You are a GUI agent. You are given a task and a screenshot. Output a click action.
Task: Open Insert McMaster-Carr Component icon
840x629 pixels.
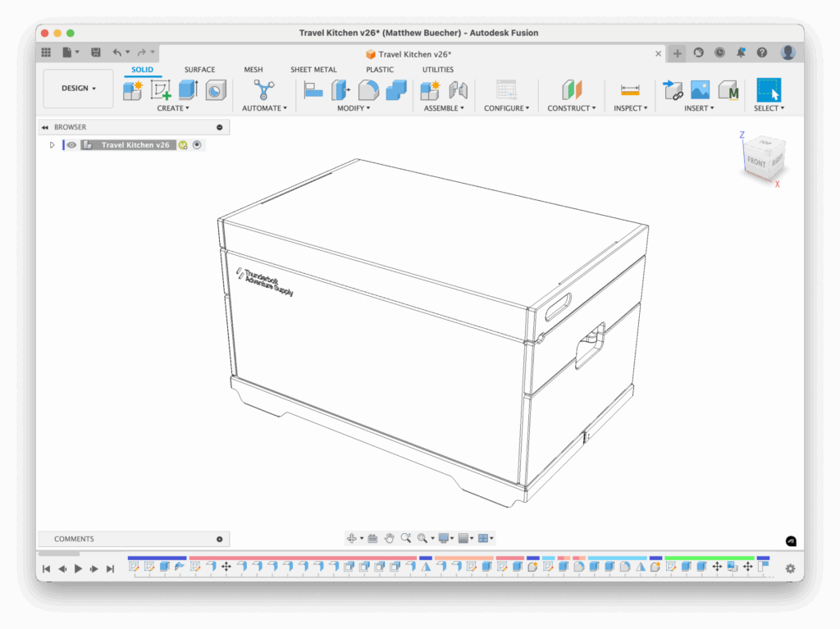728,89
